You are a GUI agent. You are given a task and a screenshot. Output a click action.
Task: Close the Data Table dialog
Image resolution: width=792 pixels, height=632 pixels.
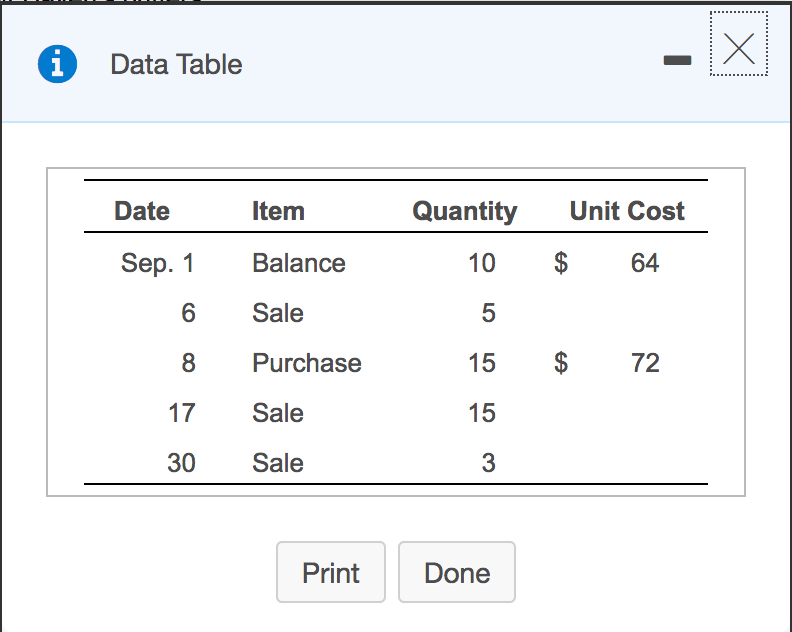tap(738, 46)
